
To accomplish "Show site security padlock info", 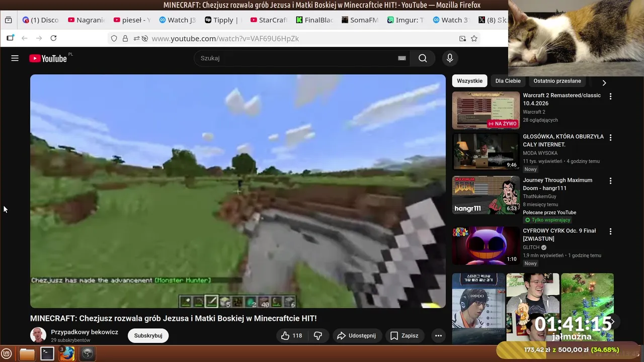I will tap(125, 38).
